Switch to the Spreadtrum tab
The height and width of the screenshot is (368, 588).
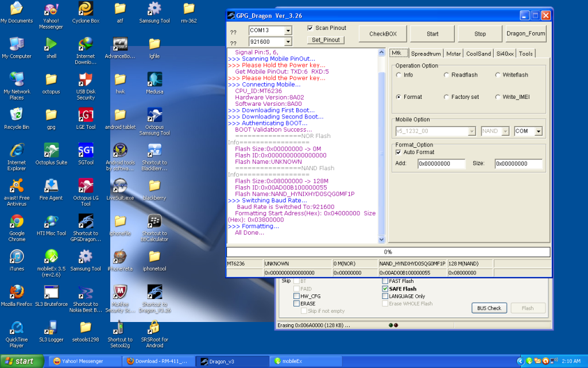(426, 53)
